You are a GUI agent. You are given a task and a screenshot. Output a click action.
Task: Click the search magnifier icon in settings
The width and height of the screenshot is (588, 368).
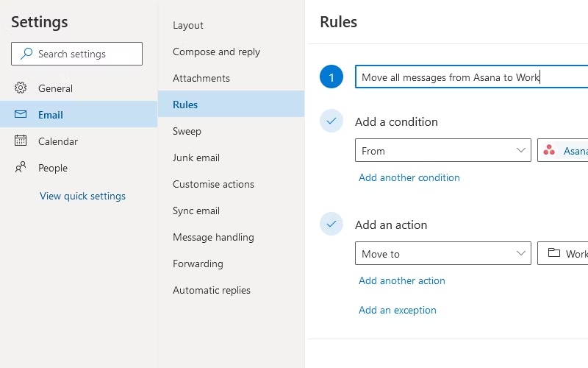[x=27, y=54]
